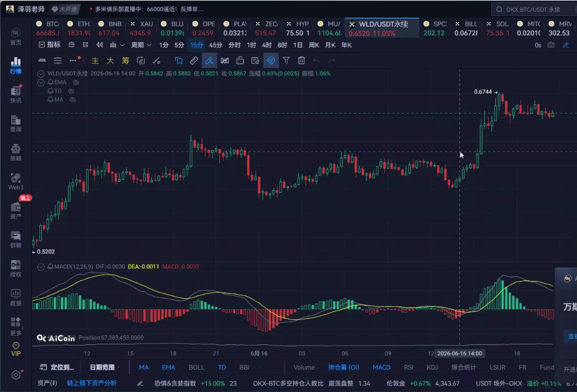
Task: Select the ruler measuring tool
Action: 194,60
